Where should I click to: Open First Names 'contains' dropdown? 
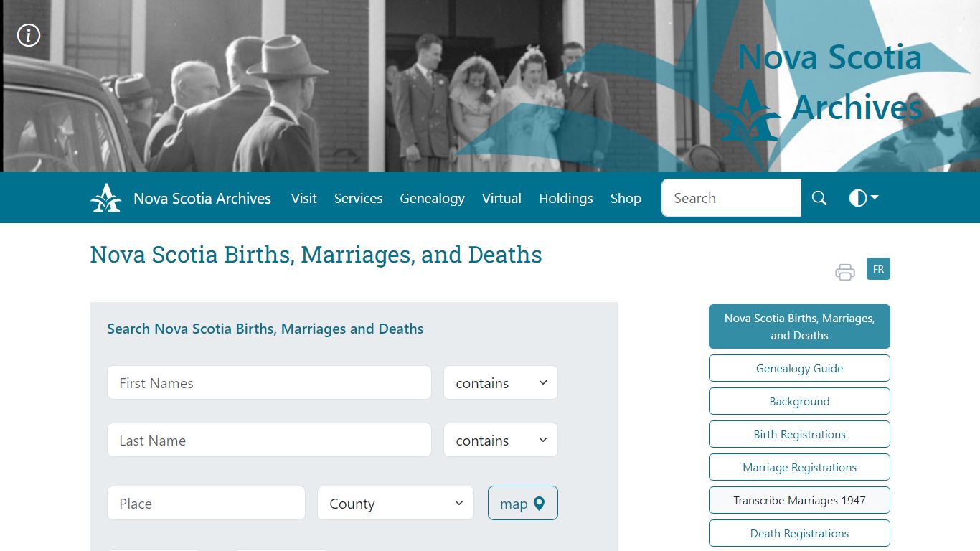pos(500,383)
